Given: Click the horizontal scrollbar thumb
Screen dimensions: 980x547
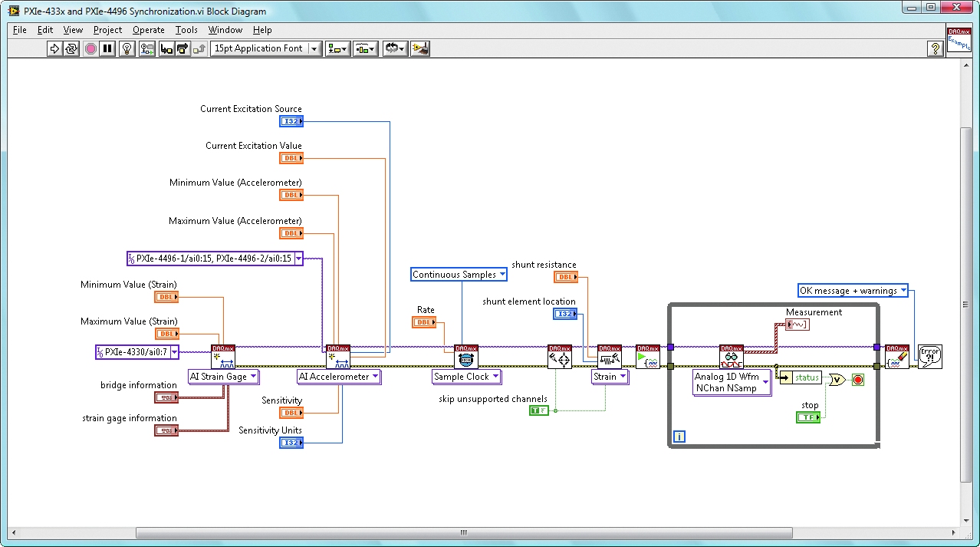Looking at the screenshot, I should coord(463,532).
